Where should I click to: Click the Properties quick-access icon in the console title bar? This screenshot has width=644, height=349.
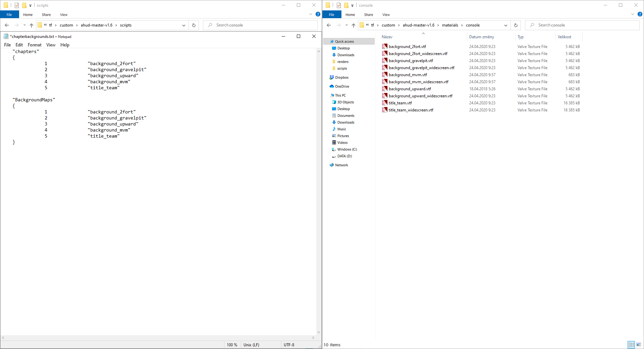(339, 5)
